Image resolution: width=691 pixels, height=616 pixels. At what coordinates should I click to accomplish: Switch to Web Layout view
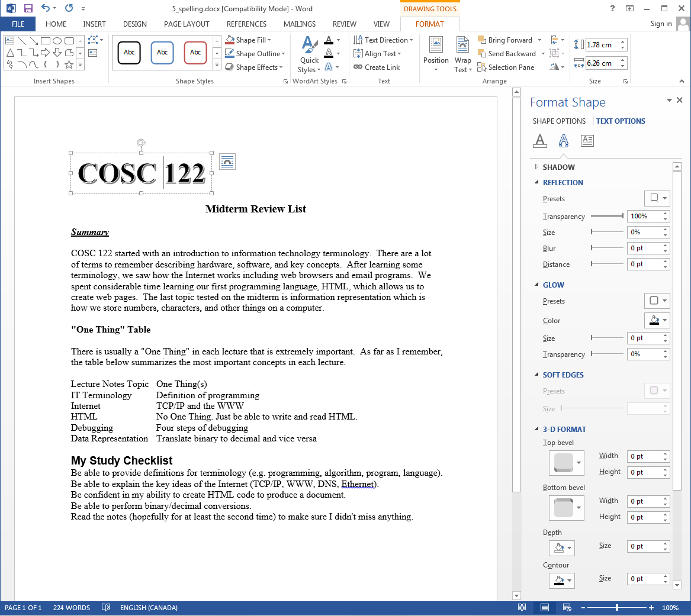[567, 608]
